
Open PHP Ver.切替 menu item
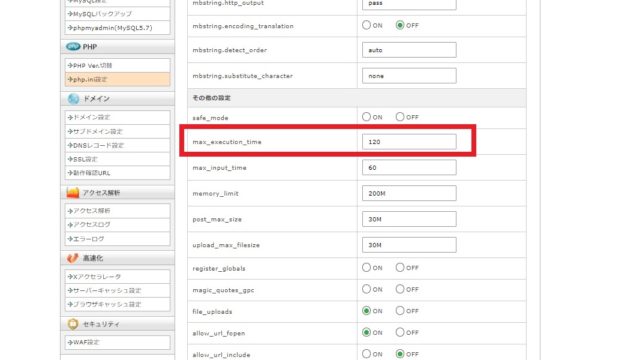tap(117, 65)
